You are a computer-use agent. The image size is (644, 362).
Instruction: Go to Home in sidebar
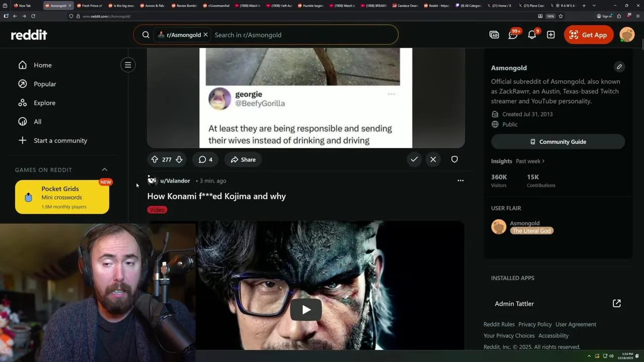[43, 65]
